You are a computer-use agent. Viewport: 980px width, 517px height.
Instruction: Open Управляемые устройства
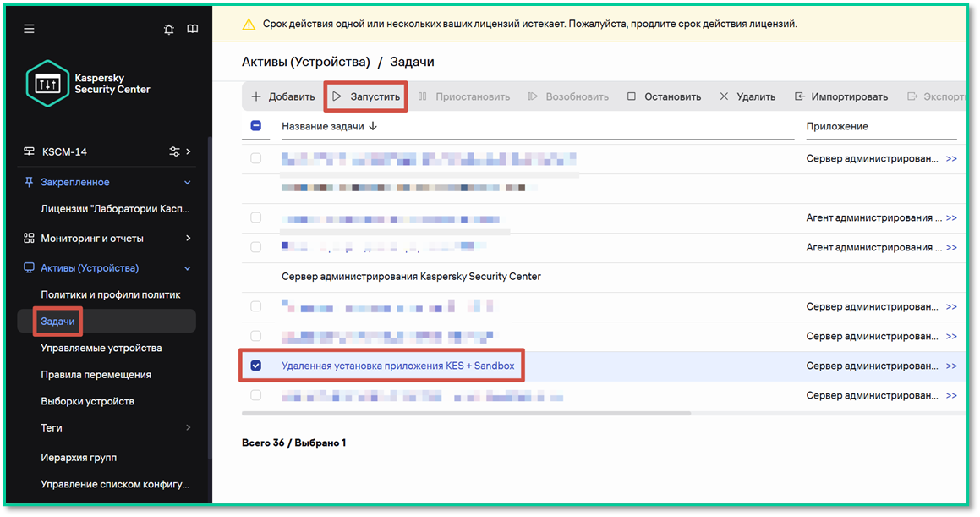101,348
